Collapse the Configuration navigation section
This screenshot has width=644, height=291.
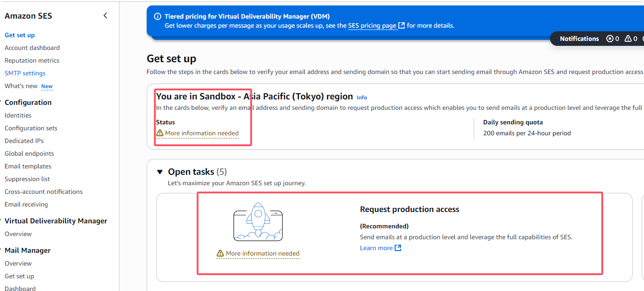pos(1,102)
